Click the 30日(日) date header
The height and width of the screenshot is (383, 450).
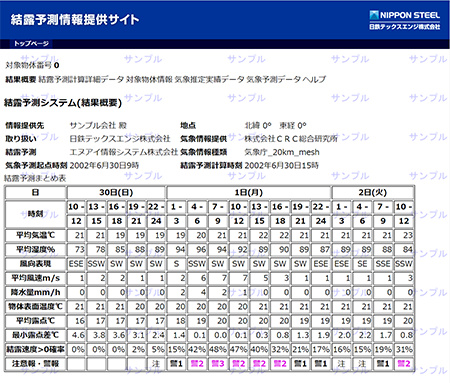click(116, 193)
